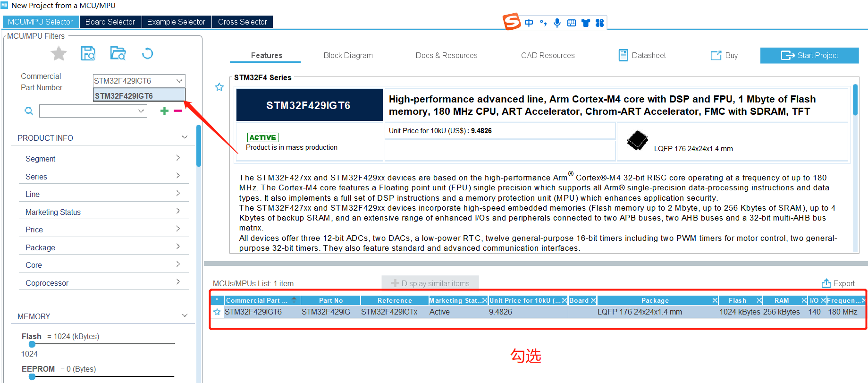Click the Buy external-link icon
The height and width of the screenshot is (383, 868).
pyautogui.click(x=716, y=55)
